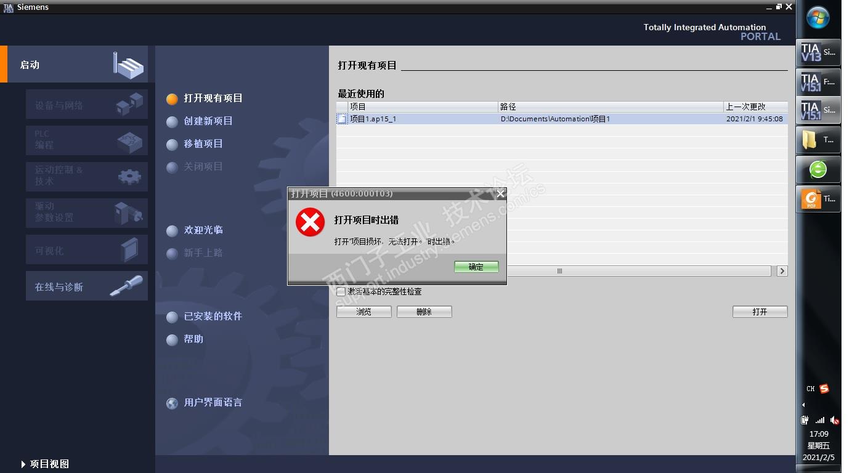Open the 运动控制 & 技术 portal

pos(87,177)
